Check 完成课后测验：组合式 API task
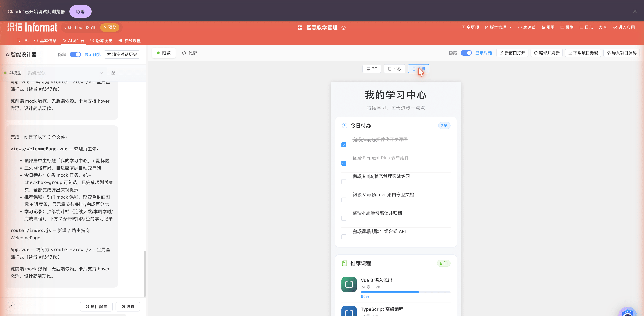 (x=344, y=237)
